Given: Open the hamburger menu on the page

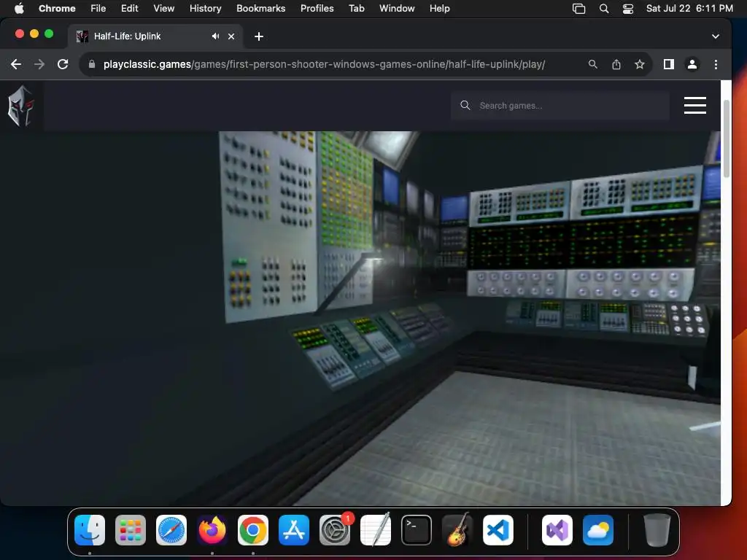Looking at the screenshot, I should point(694,105).
